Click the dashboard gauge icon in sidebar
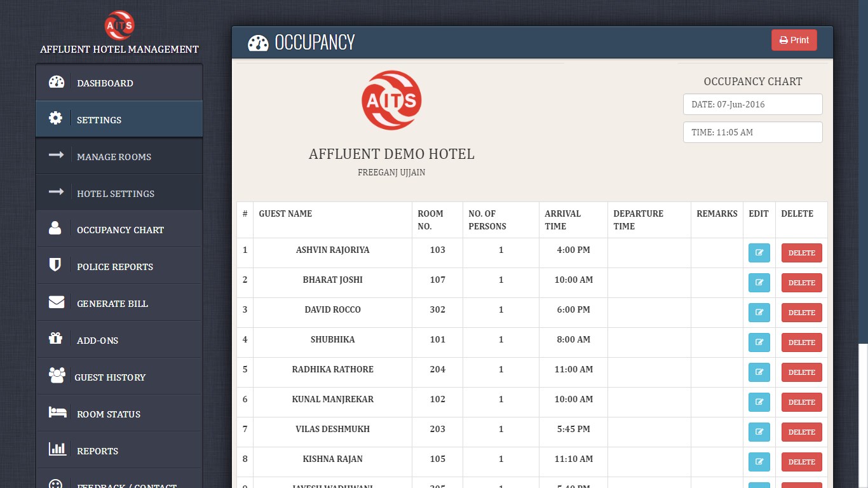 click(x=57, y=82)
